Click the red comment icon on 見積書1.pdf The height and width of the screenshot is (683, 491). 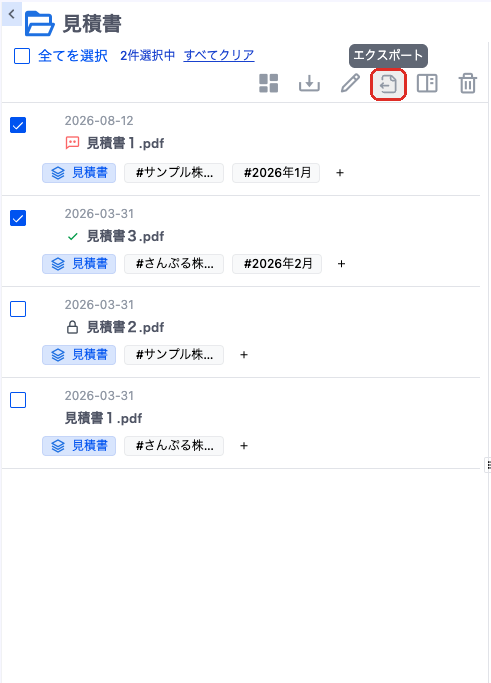pyautogui.click(x=72, y=143)
